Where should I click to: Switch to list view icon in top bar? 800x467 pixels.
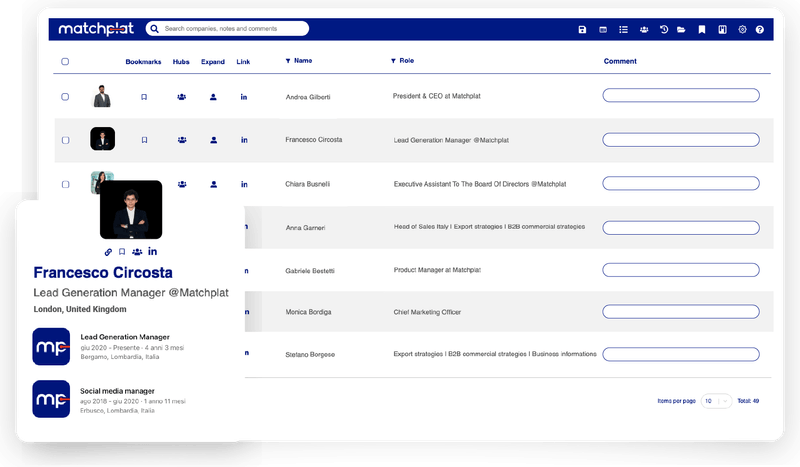point(623,30)
